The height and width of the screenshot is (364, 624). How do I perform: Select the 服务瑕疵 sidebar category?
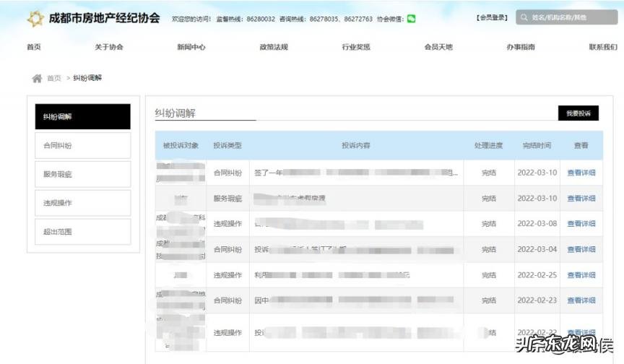pos(83,174)
